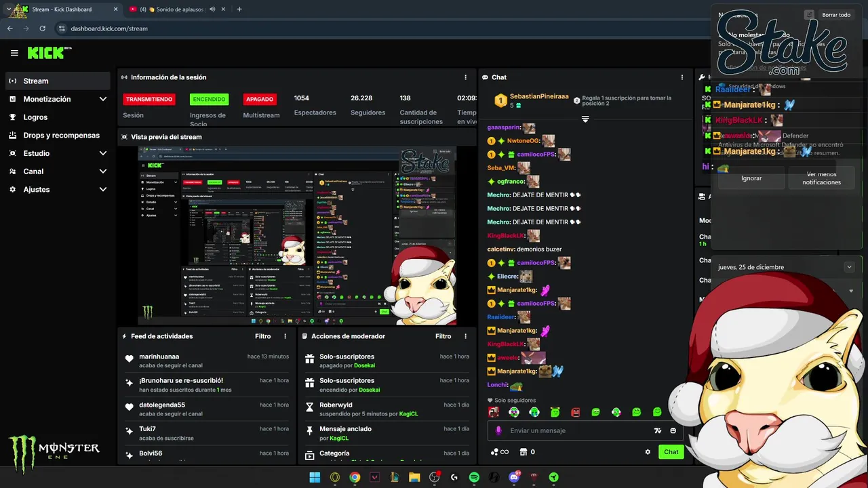Open the 7TV emote icon in message box

coord(657,430)
